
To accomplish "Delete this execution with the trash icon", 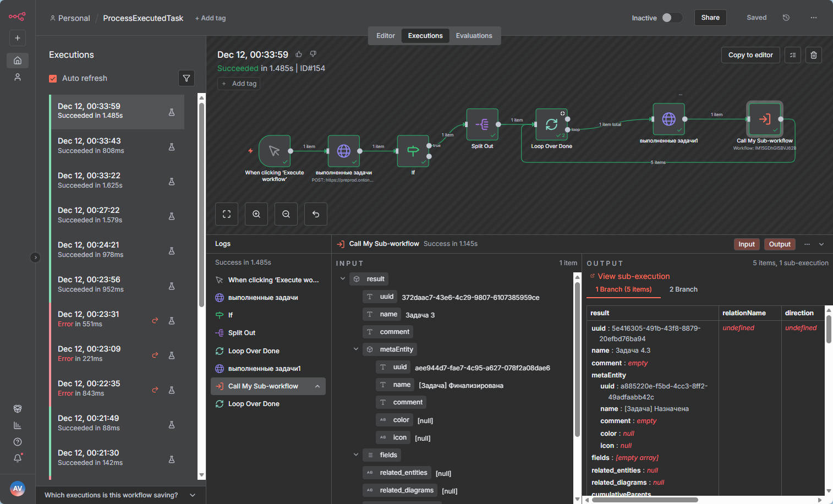I will (813, 55).
